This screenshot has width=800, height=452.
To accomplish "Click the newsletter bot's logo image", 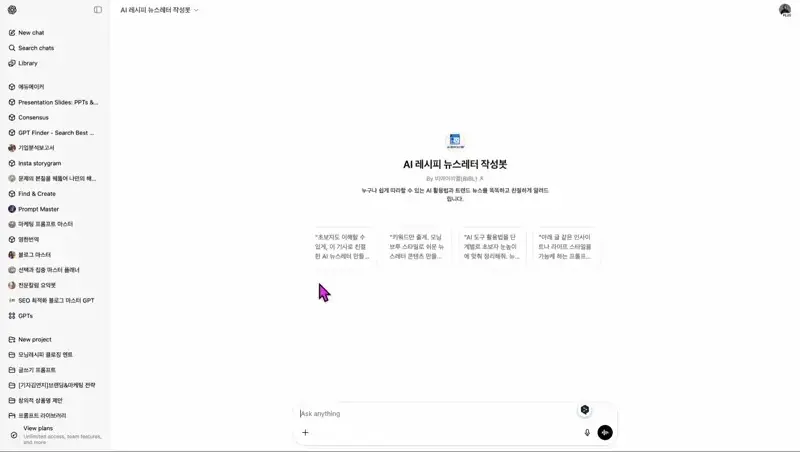I will (x=455, y=140).
